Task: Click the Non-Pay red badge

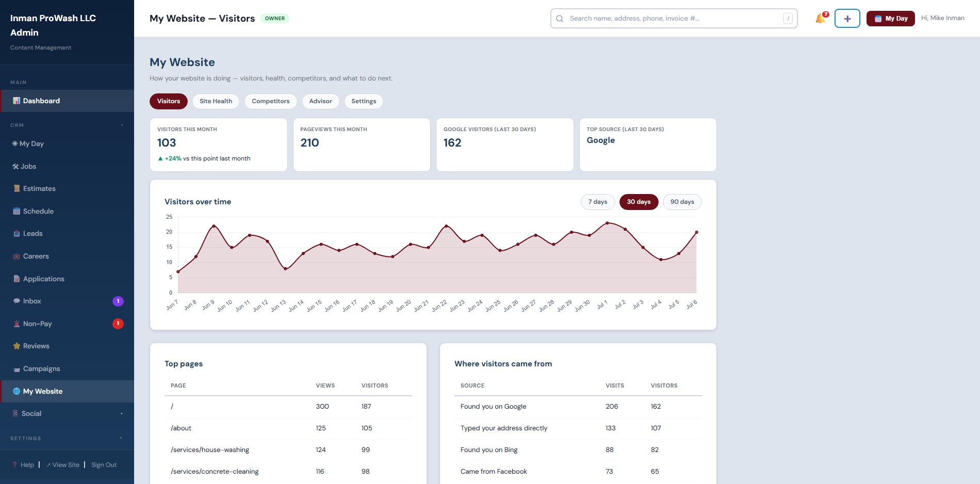Action: pyautogui.click(x=118, y=324)
